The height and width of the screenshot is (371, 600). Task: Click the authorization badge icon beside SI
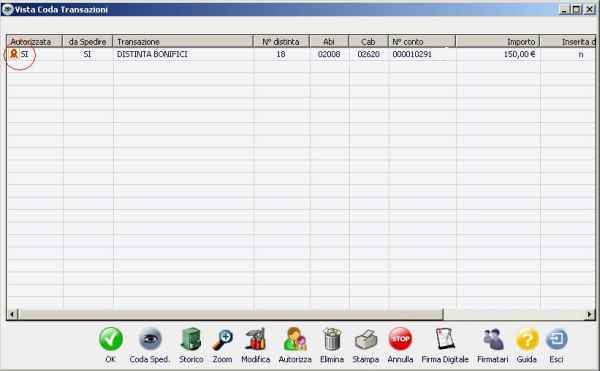(14, 54)
